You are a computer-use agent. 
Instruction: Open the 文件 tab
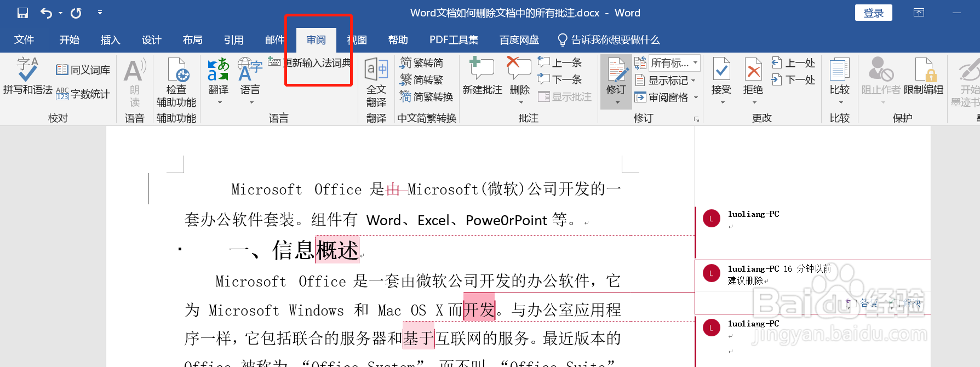(x=24, y=39)
